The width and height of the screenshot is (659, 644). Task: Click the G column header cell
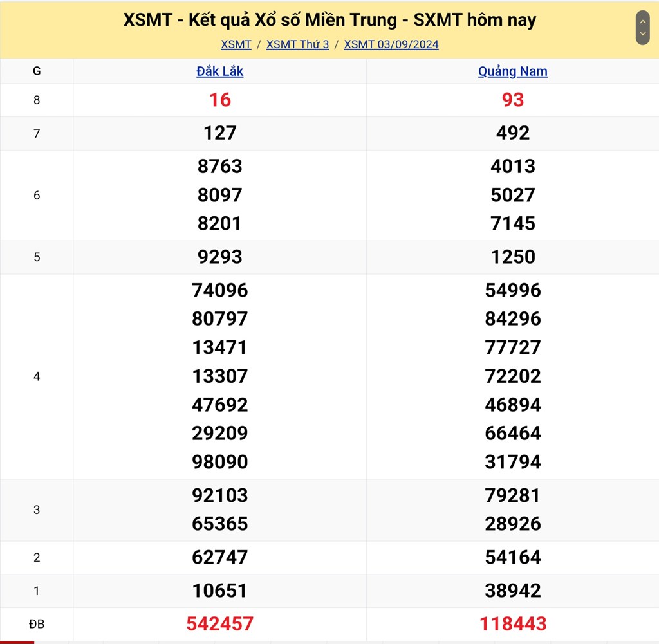37,71
